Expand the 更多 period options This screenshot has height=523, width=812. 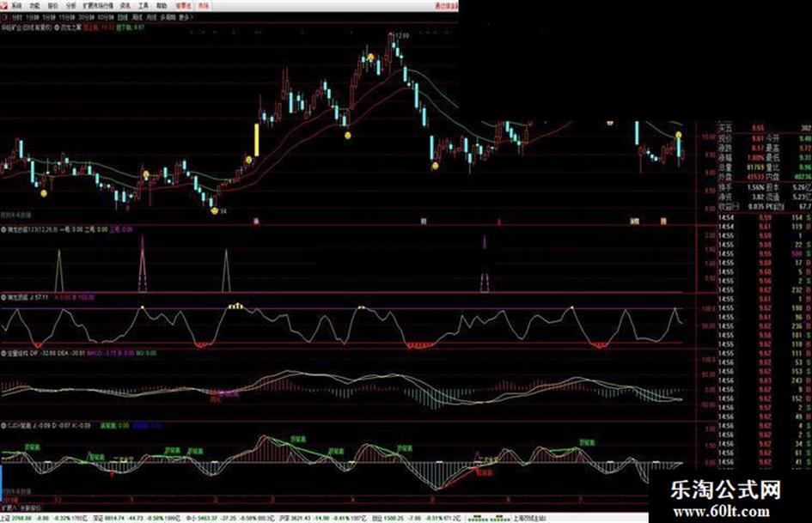[186, 17]
